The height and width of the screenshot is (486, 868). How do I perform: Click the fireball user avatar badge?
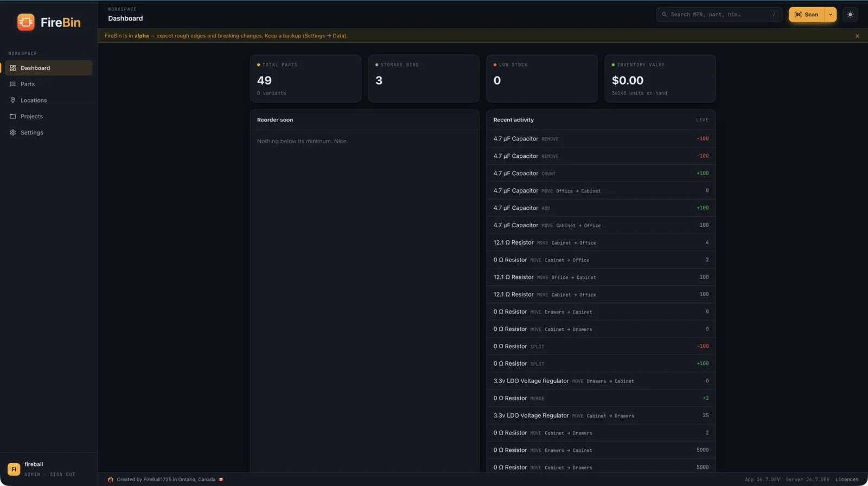[x=14, y=469]
